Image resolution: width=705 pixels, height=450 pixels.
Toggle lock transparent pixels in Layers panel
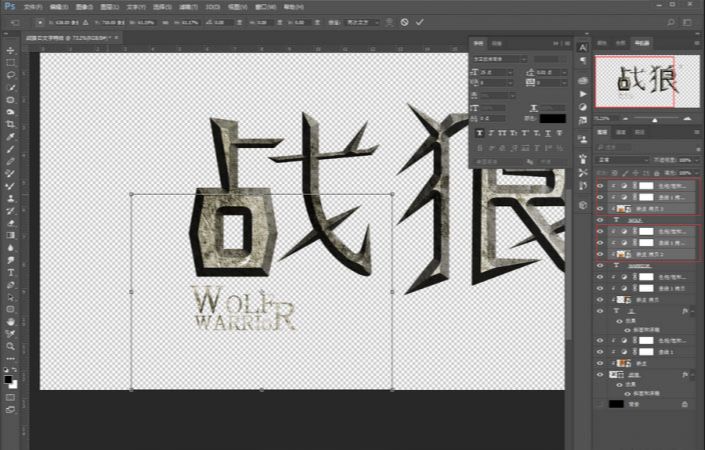(615, 173)
